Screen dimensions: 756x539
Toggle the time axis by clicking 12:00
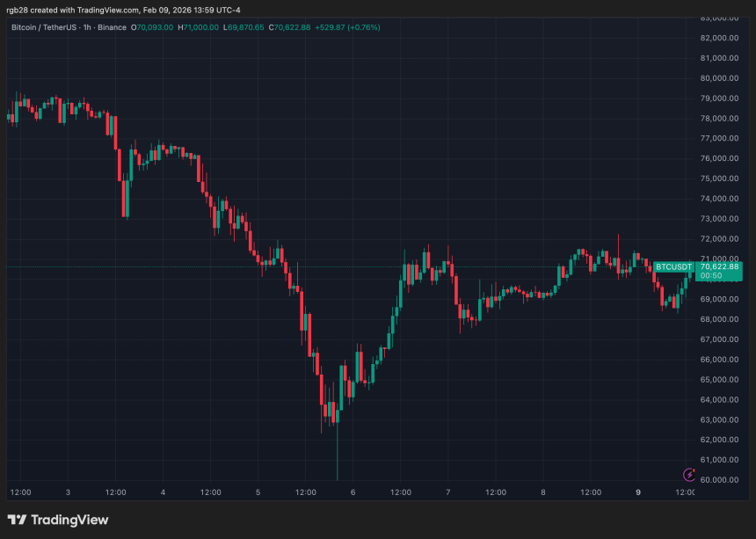(19, 492)
